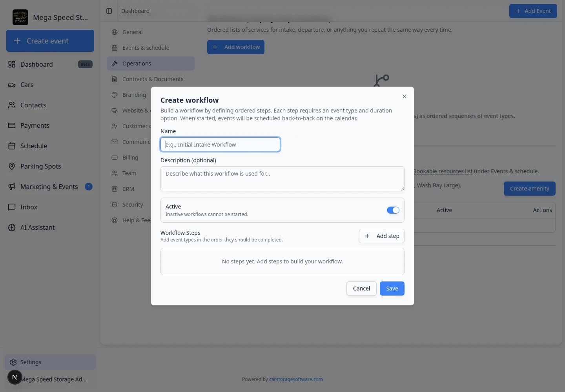Click the Cars icon in sidebar

[12, 85]
